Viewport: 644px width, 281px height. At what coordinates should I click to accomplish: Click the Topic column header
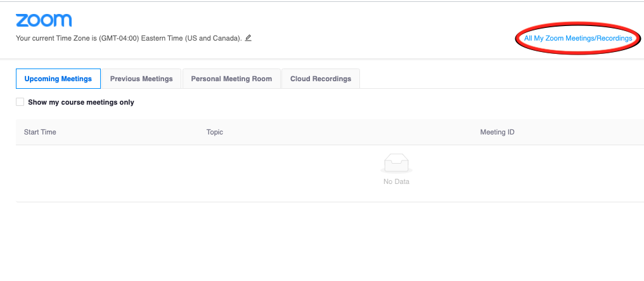point(215,133)
